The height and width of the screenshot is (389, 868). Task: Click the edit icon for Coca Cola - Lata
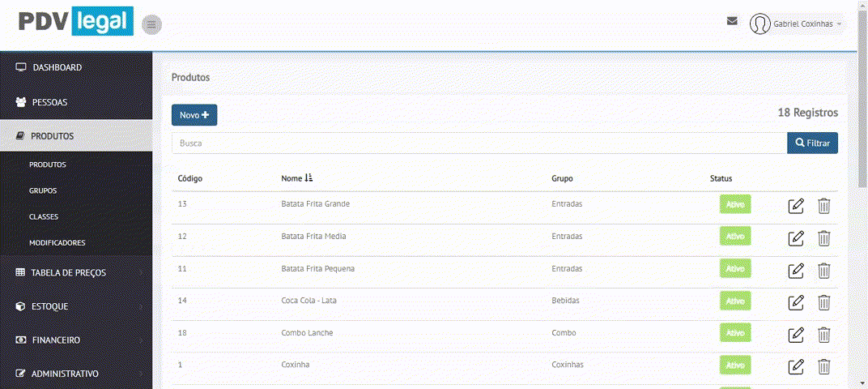coord(796,302)
